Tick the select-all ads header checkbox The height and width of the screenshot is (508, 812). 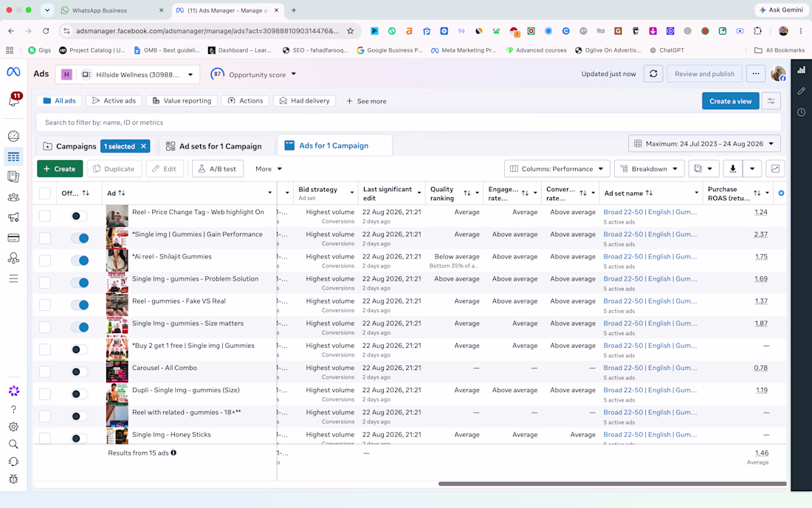click(45, 193)
